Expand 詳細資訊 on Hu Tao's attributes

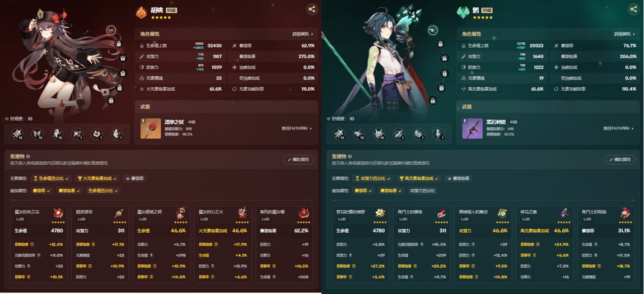pyautogui.click(x=303, y=34)
